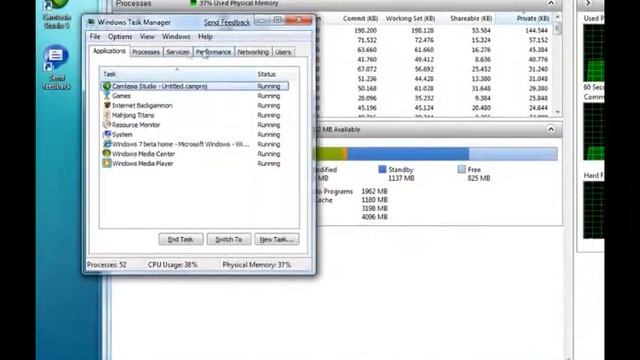Click the Running status of the Games task
Viewport: 640px width, 360px height.
point(269,96)
